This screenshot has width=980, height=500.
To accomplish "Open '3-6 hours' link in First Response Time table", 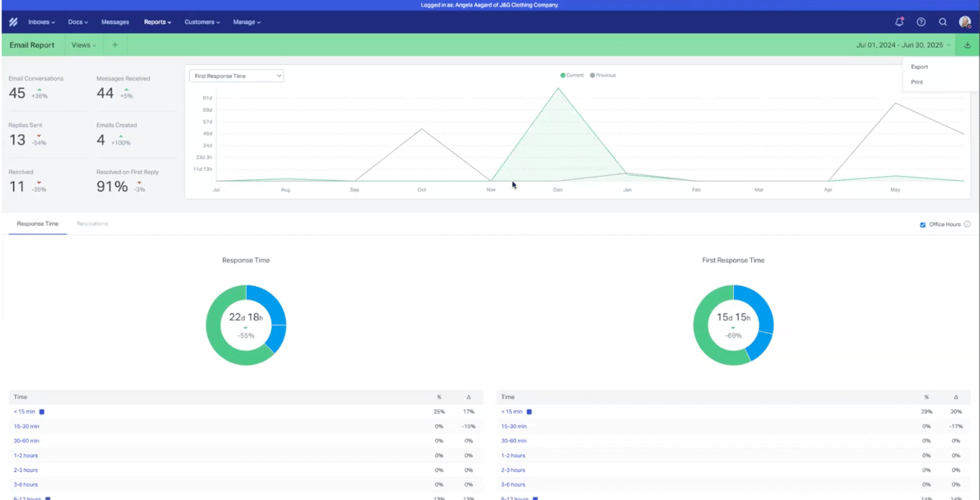I will click(x=513, y=485).
